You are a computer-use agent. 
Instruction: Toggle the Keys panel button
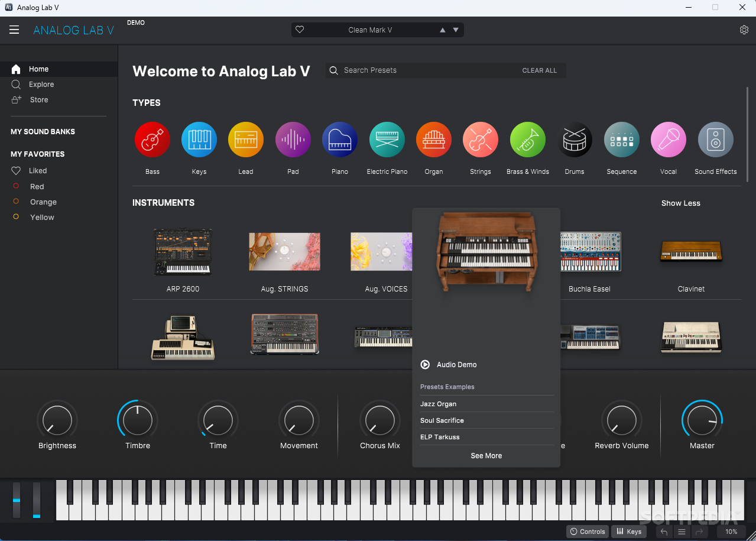629,532
